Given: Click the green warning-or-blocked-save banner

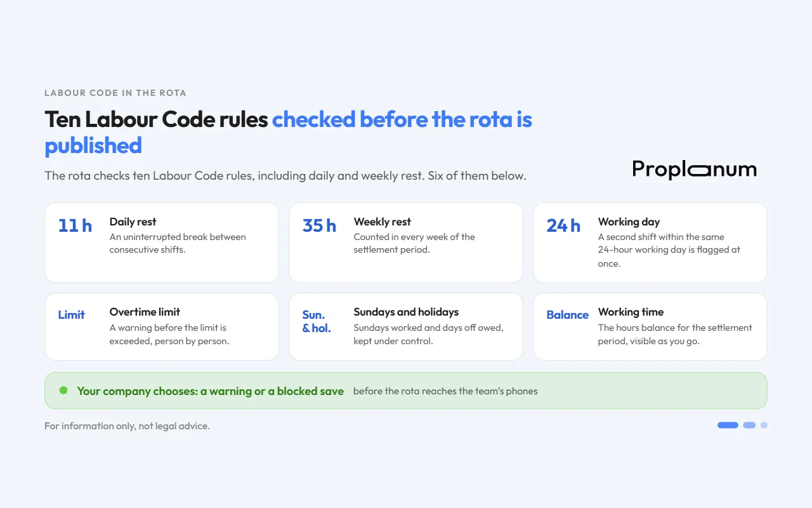Looking at the screenshot, I should click(x=406, y=391).
